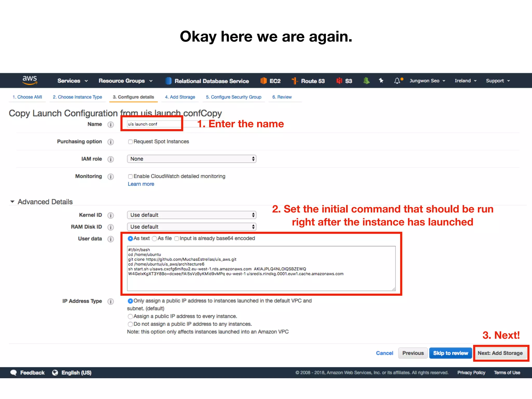Open the notifications bell icon

tap(397, 81)
